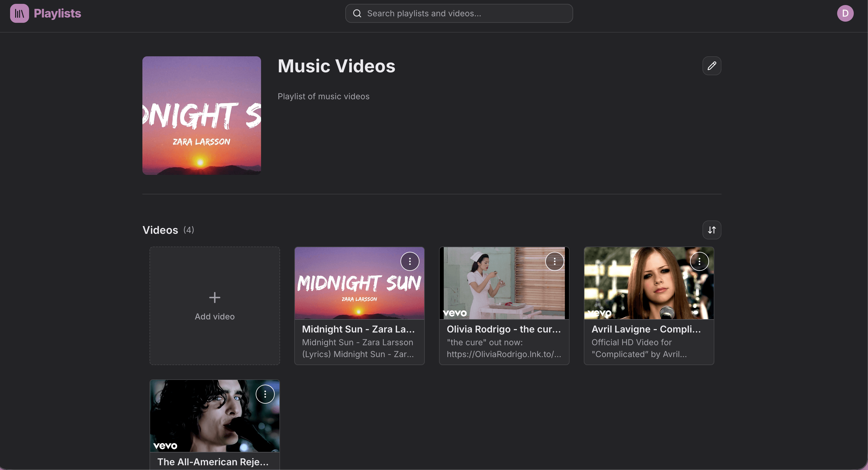Open options menu on All-American Rejects card

(x=265, y=394)
